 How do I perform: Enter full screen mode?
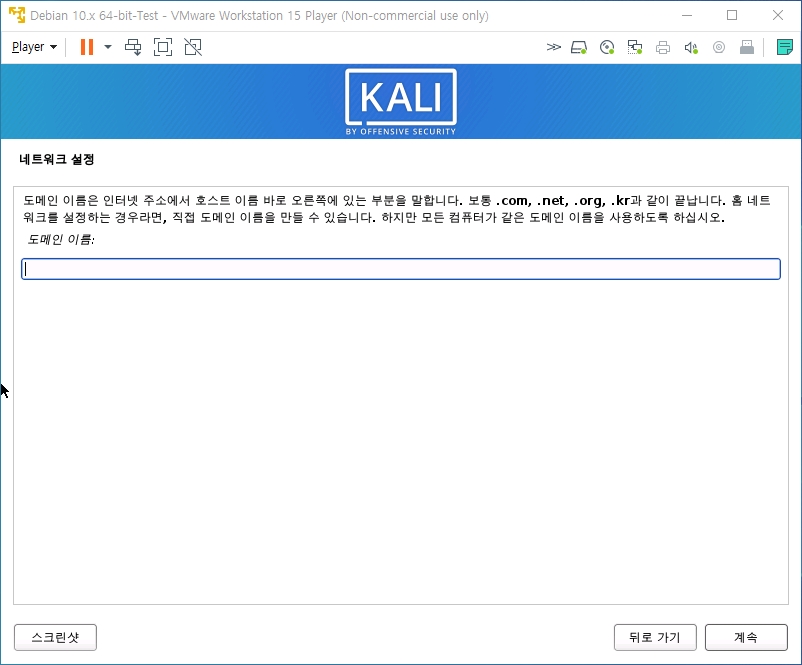click(x=163, y=47)
